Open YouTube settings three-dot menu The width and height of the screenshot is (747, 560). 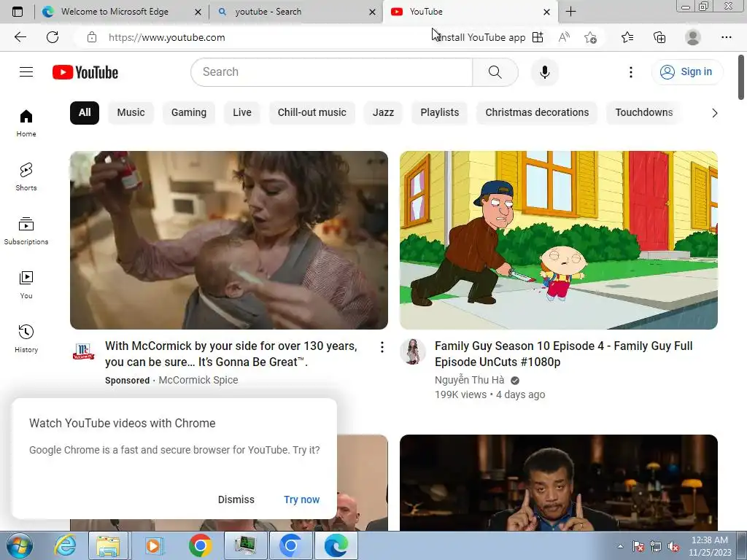[631, 72]
